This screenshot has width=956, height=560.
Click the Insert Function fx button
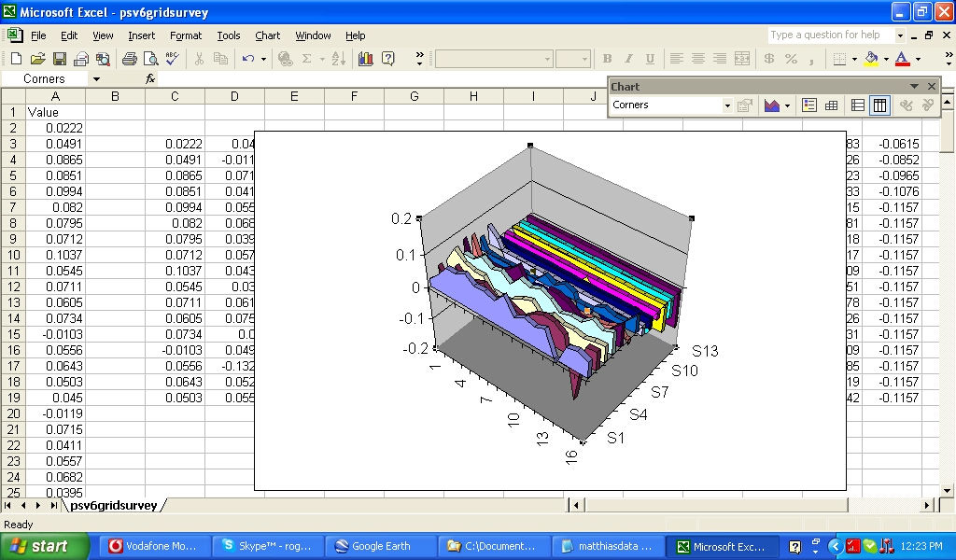[150, 79]
